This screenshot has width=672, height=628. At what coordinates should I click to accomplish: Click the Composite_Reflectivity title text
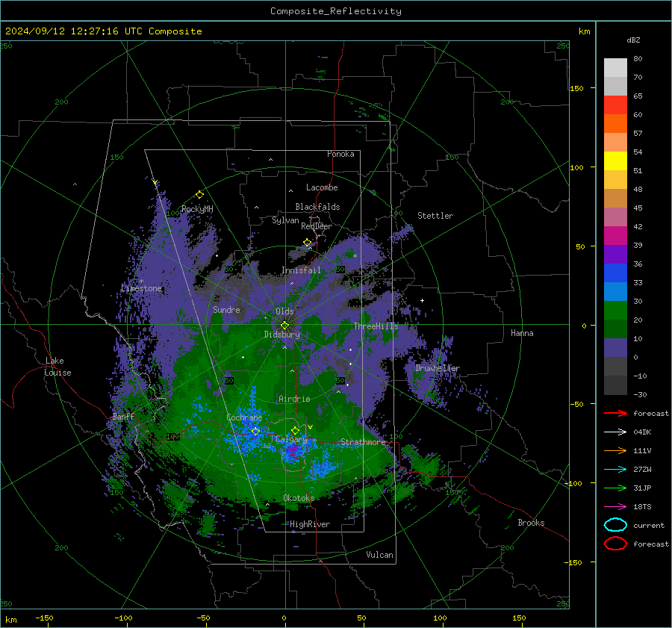click(x=335, y=11)
